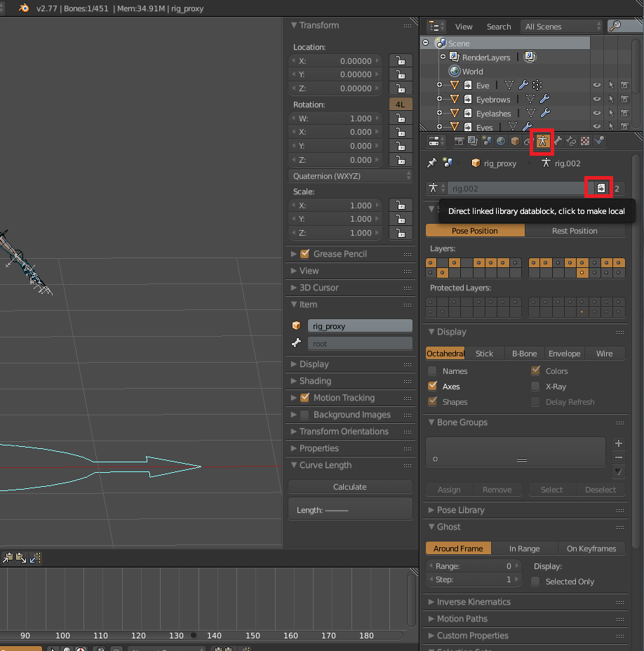This screenshot has height=651, width=644.
Task: Enable the Names display checkbox
Action: [x=432, y=371]
